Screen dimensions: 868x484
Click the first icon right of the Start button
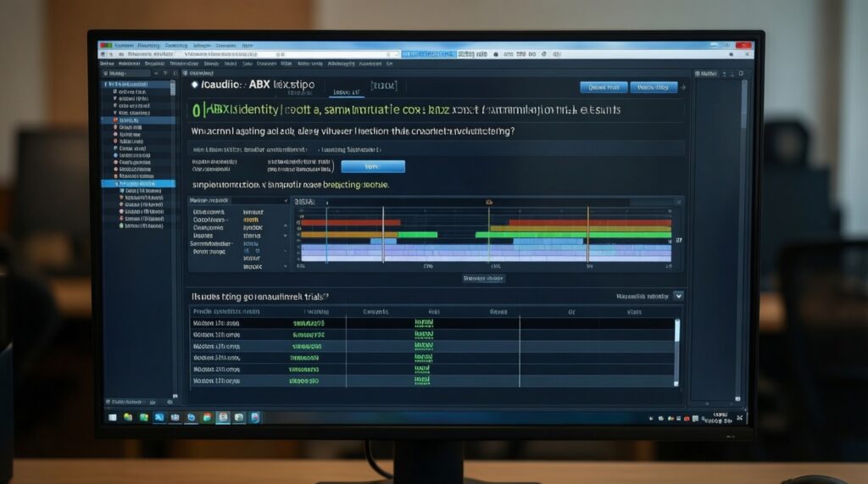tap(128, 417)
